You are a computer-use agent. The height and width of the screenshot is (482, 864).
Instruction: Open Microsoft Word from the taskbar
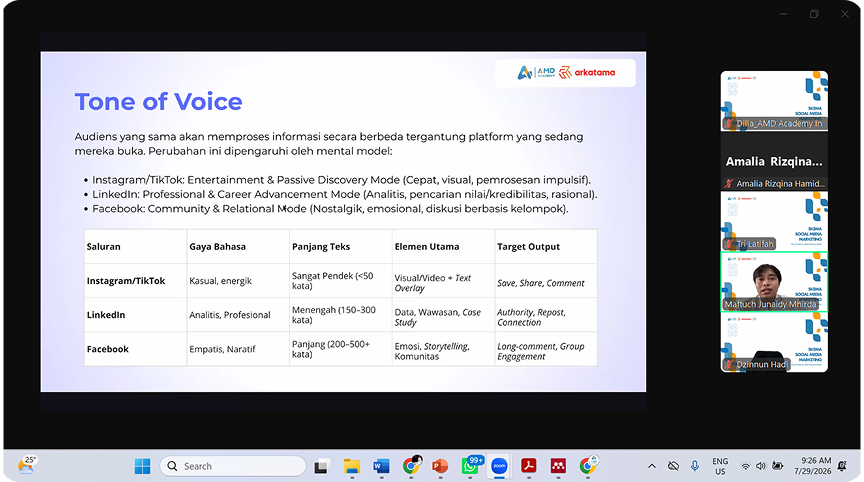click(x=381, y=467)
